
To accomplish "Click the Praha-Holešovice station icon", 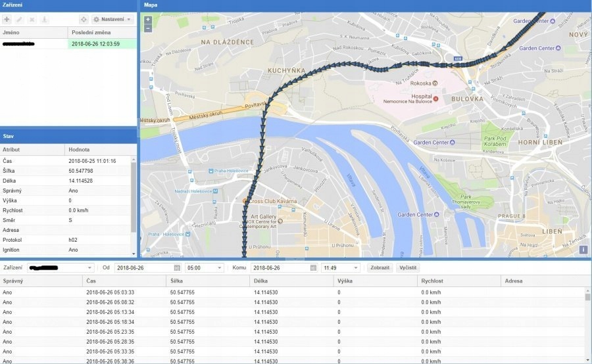I will tap(210, 171).
